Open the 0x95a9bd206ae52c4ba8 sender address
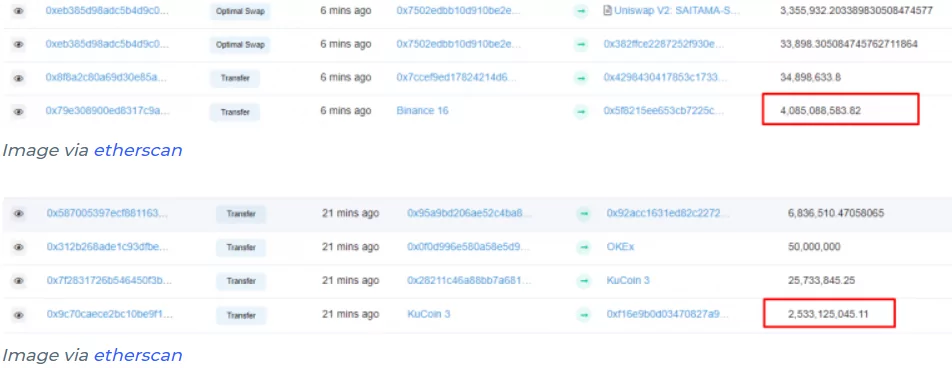 [469, 213]
